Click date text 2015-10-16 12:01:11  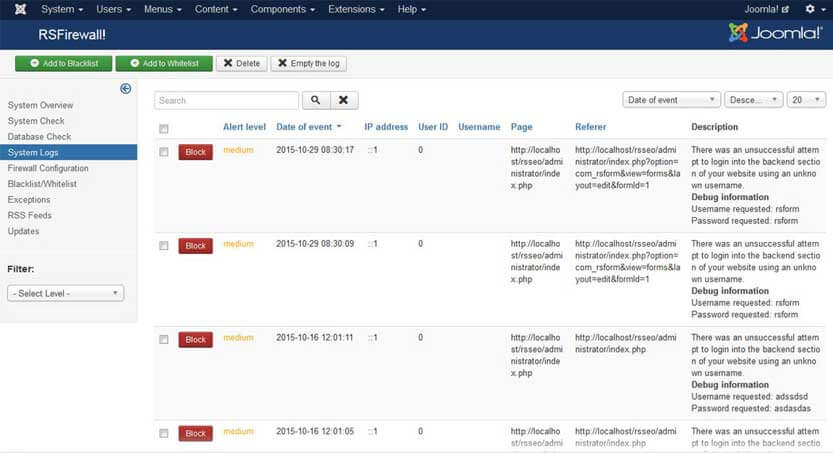tap(314, 338)
